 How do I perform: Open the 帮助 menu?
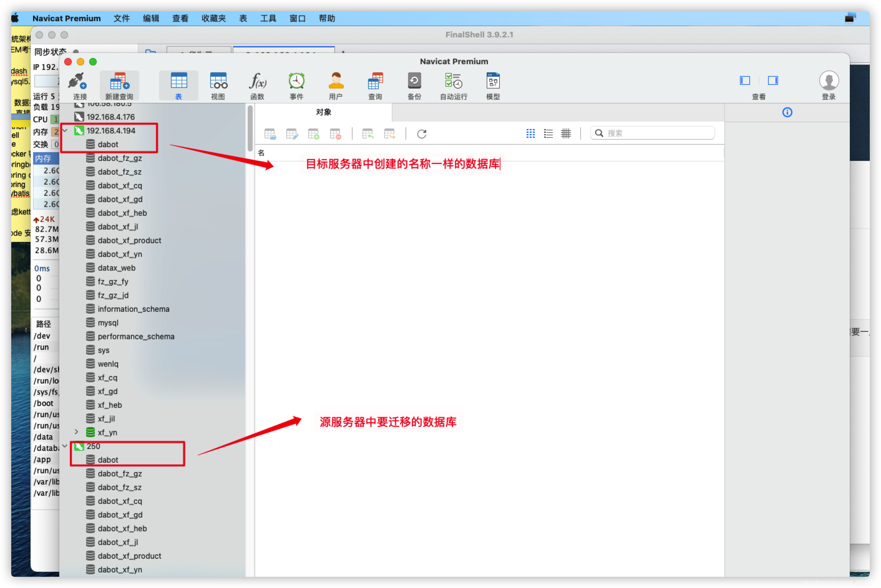point(327,18)
